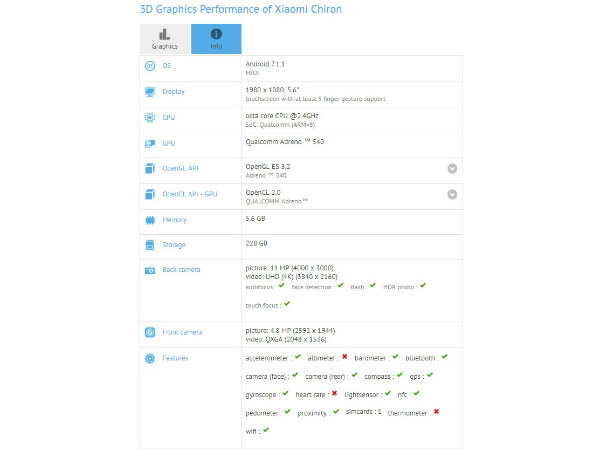Click the video UHD (4K) back camera text
This screenshot has width=600, height=450.
point(291,277)
